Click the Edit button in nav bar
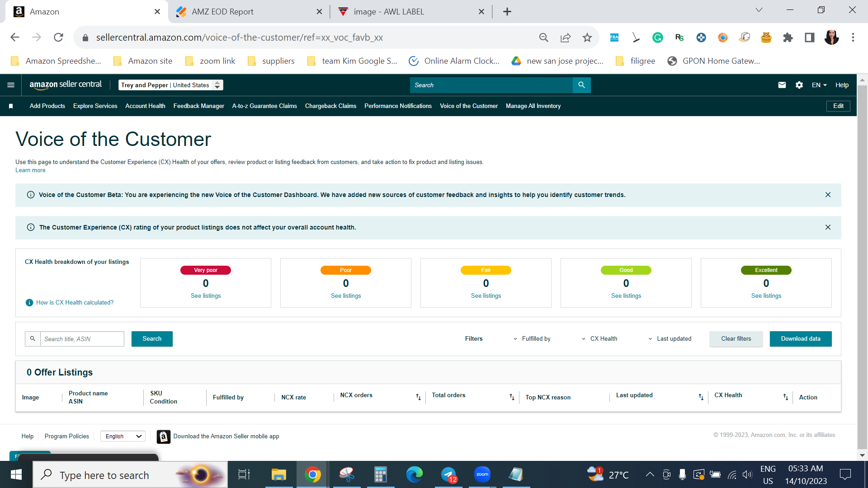 click(838, 106)
